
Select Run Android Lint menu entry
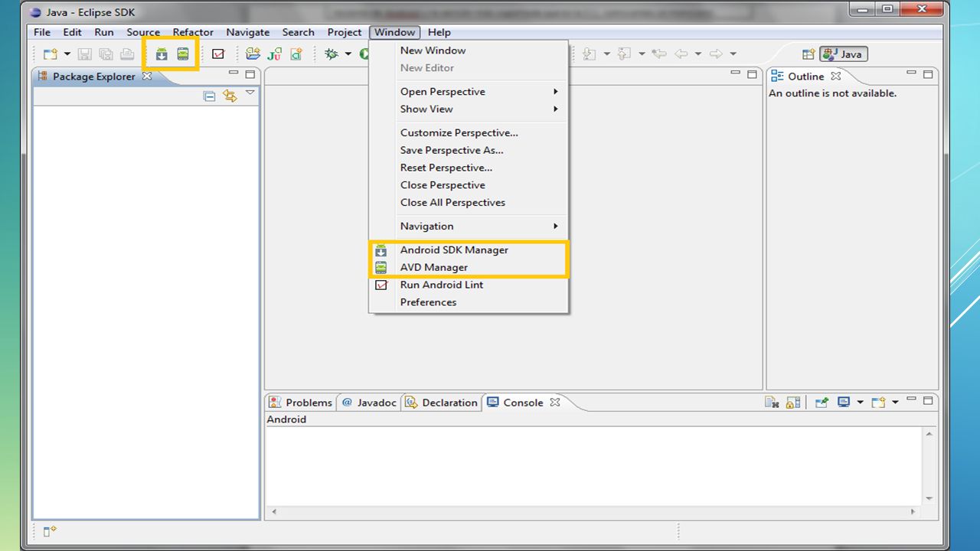(x=469, y=285)
